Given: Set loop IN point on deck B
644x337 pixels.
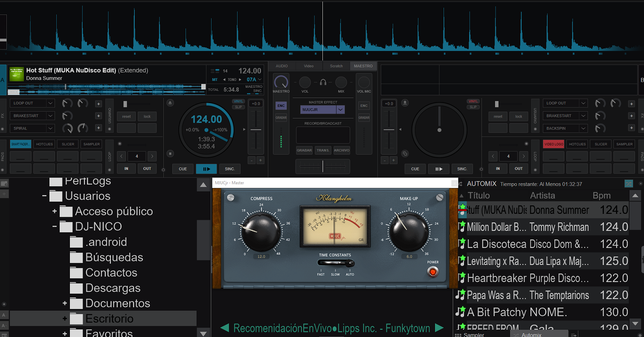Looking at the screenshot, I should (x=498, y=169).
